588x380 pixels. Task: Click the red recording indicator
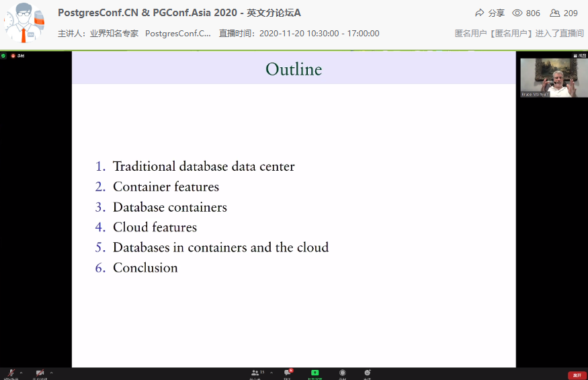[13, 56]
